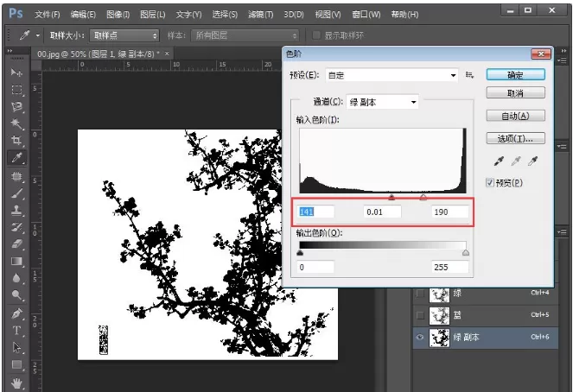Select the Move tool
Viewport: 573px width, 392px height.
pyautogui.click(x=16, y=73)
